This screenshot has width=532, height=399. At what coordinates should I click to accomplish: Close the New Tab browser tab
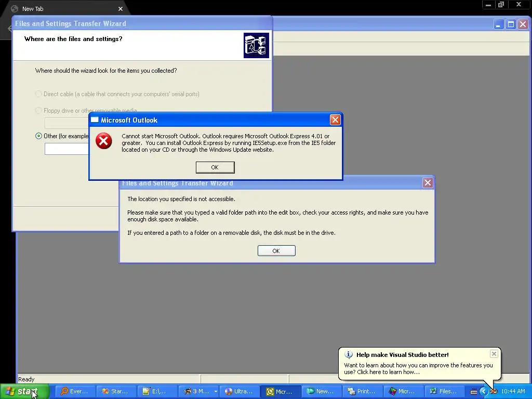pyautogui.click(x=121, y=9)
